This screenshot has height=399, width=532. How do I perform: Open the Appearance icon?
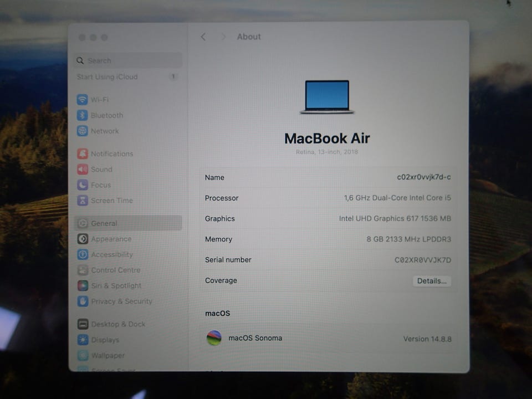coord(83,239)
